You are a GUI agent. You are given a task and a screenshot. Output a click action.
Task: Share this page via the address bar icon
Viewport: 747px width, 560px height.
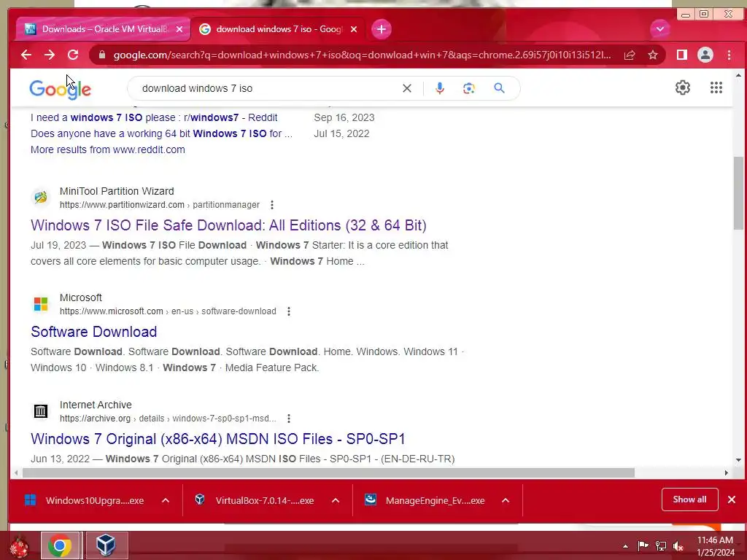630,55
